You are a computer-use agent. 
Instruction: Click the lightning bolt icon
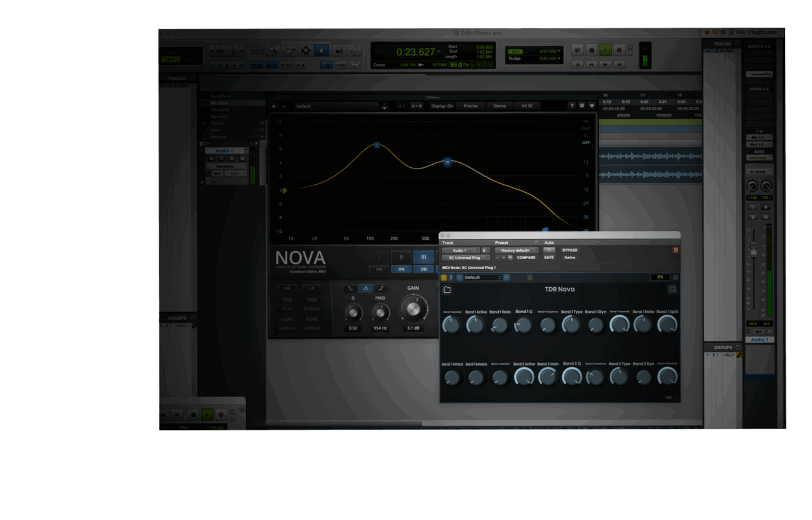point(451,278)
